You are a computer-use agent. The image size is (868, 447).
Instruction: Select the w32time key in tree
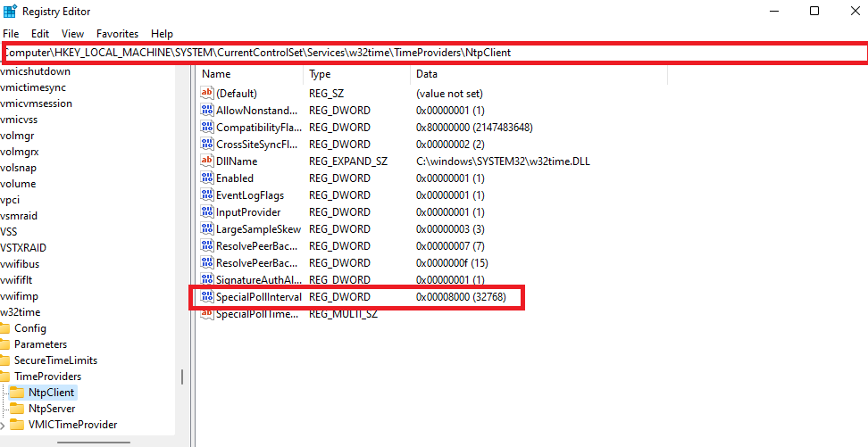20,312
